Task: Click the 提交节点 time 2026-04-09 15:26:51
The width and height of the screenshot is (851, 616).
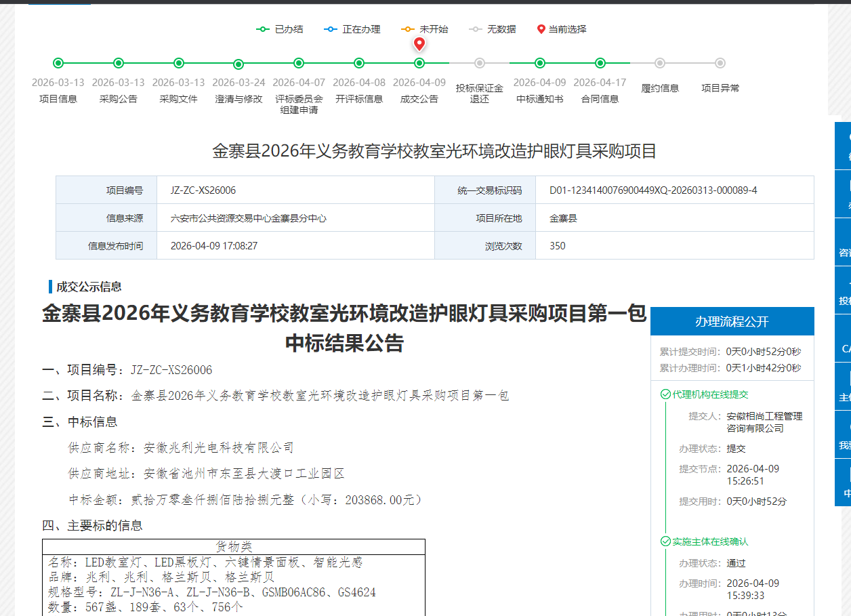Action: click(x=753, y=475)
